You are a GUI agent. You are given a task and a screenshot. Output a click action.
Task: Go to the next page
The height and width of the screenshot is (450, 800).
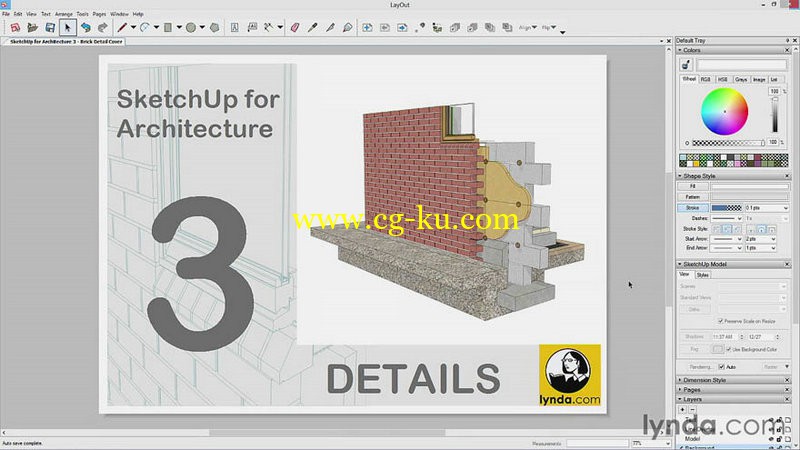(x=403, y=28)
